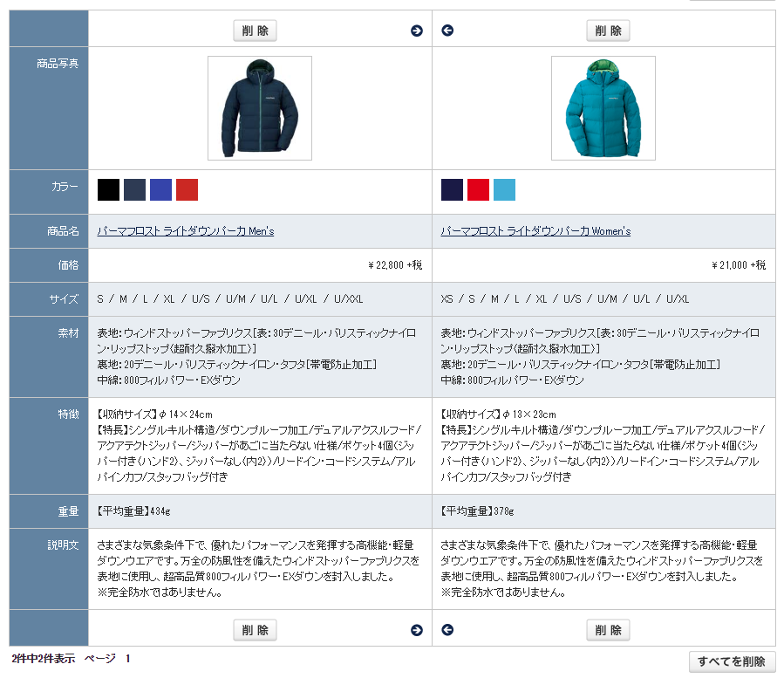Select the teal Women's parka product photo
The width and height of the screenshot is (784, 678).
coord(603,108)
